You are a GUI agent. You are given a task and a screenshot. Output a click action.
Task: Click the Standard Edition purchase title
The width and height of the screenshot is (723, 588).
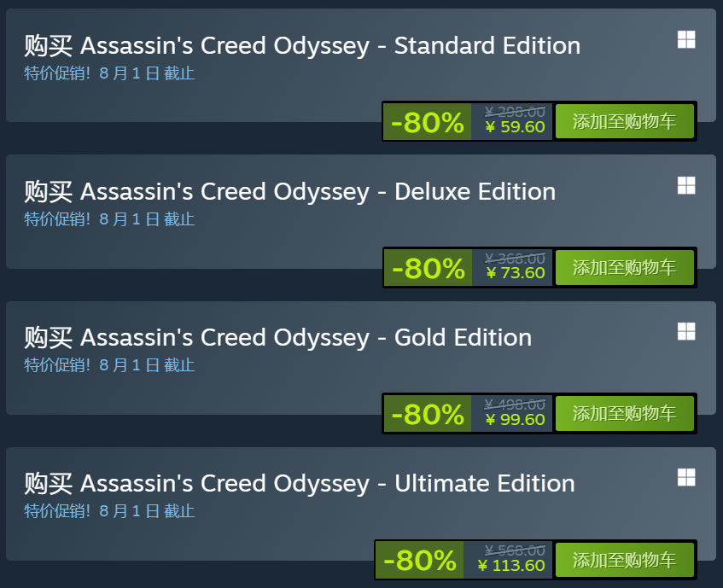click(302, 45)
